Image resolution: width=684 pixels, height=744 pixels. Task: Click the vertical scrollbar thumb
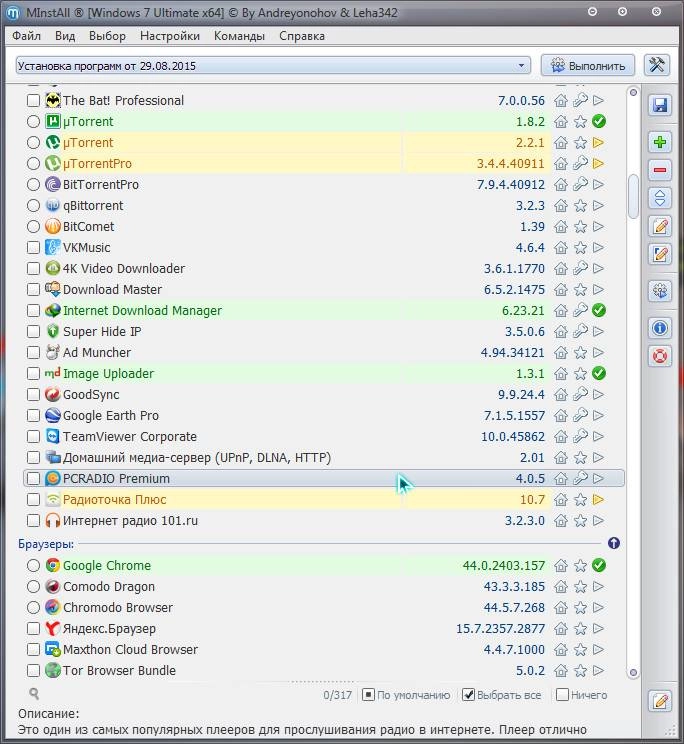point(633,196)
